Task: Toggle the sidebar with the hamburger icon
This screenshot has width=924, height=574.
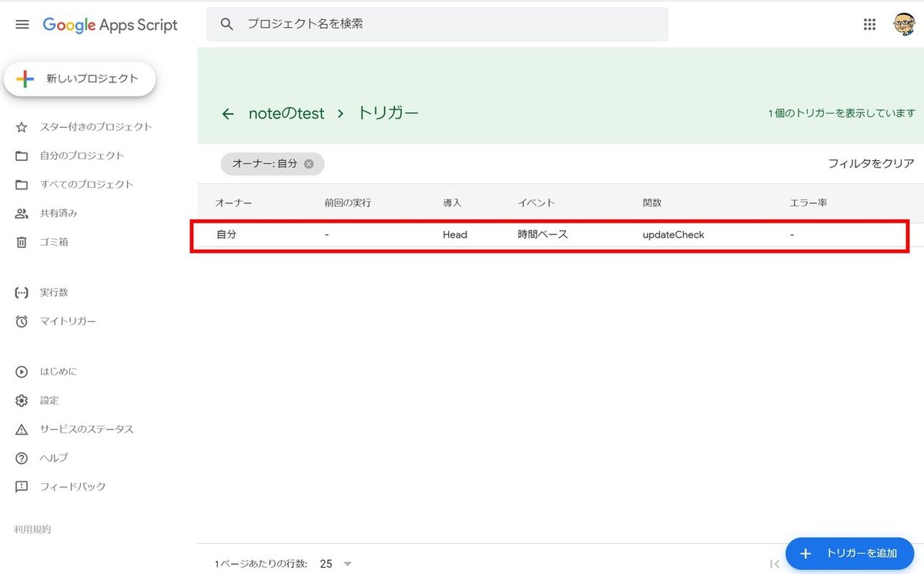Action: coord(22,24)
